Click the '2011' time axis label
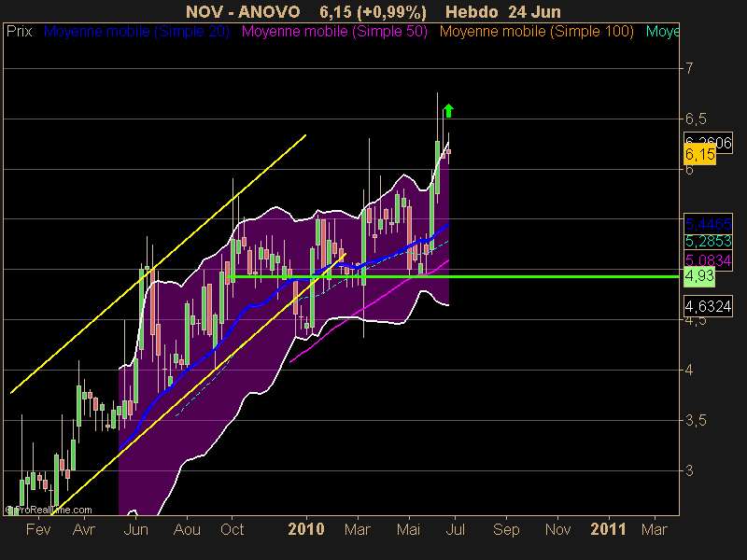Viewport: 747px width, 560px height. tap(608, 529)
